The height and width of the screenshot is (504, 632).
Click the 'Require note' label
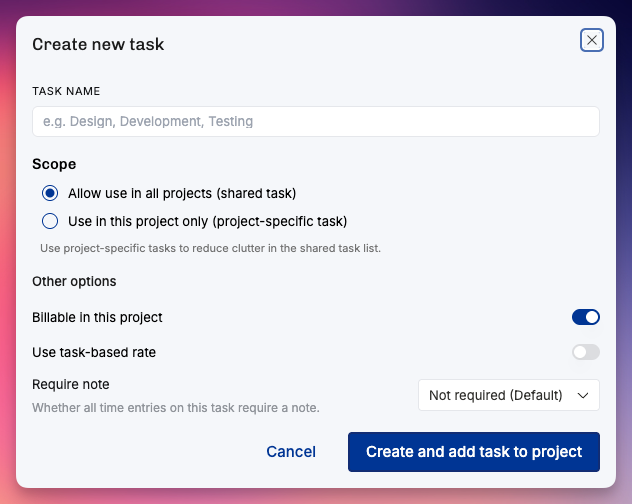71,384
